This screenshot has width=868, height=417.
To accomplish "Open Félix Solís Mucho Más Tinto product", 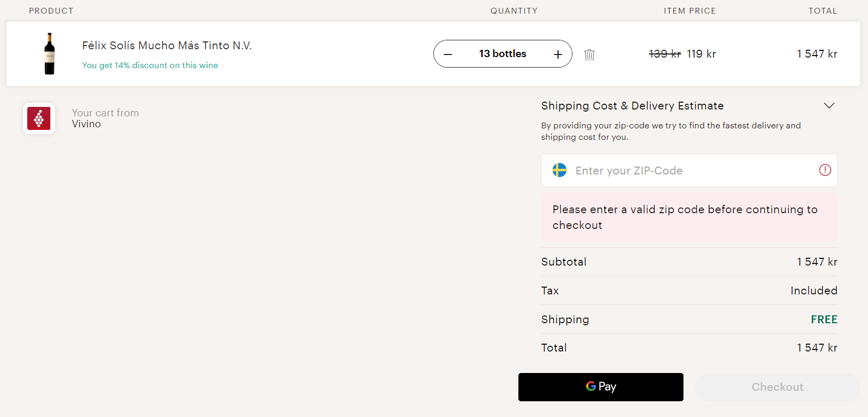I will click(167, 46).
